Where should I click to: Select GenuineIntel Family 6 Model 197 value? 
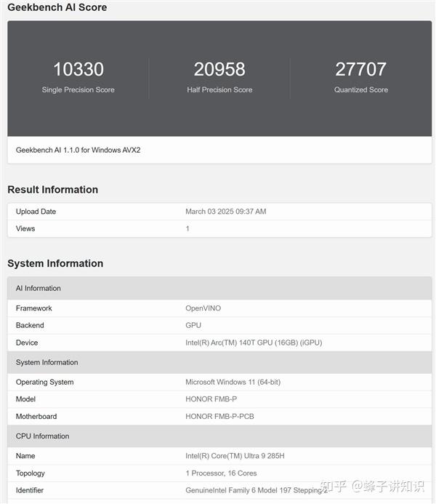[257, 490]
